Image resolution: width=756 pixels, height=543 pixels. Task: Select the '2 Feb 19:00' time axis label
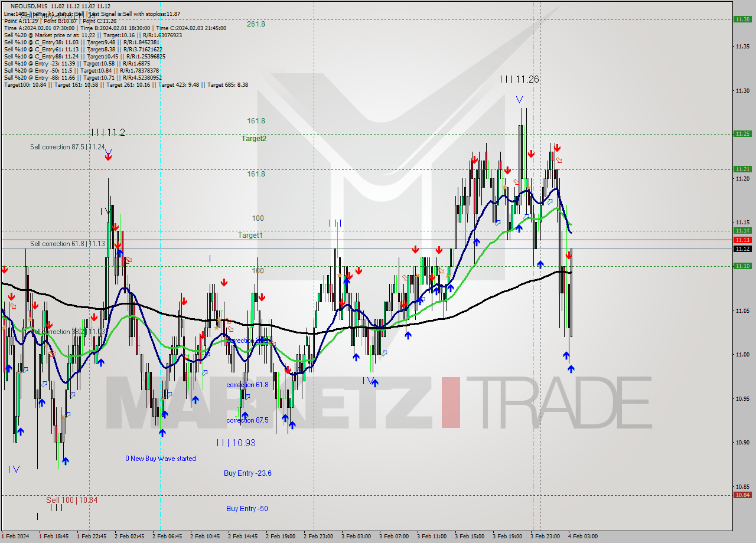pyautogui.click(x=281, y=537)
